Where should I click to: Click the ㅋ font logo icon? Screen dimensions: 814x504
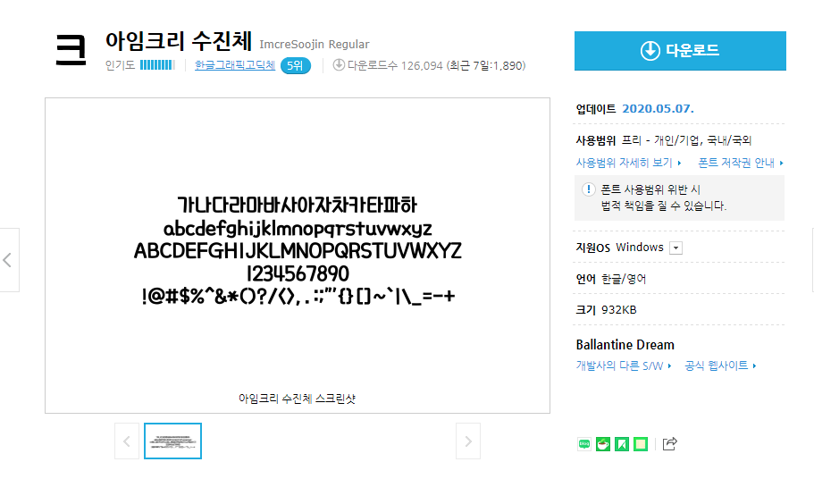[x=71, y=50]
